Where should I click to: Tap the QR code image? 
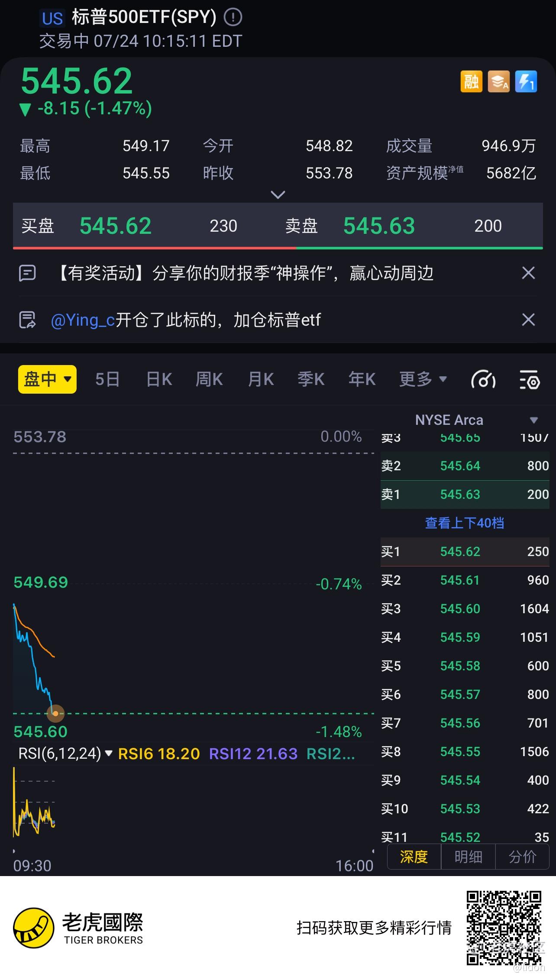point(504,928)
